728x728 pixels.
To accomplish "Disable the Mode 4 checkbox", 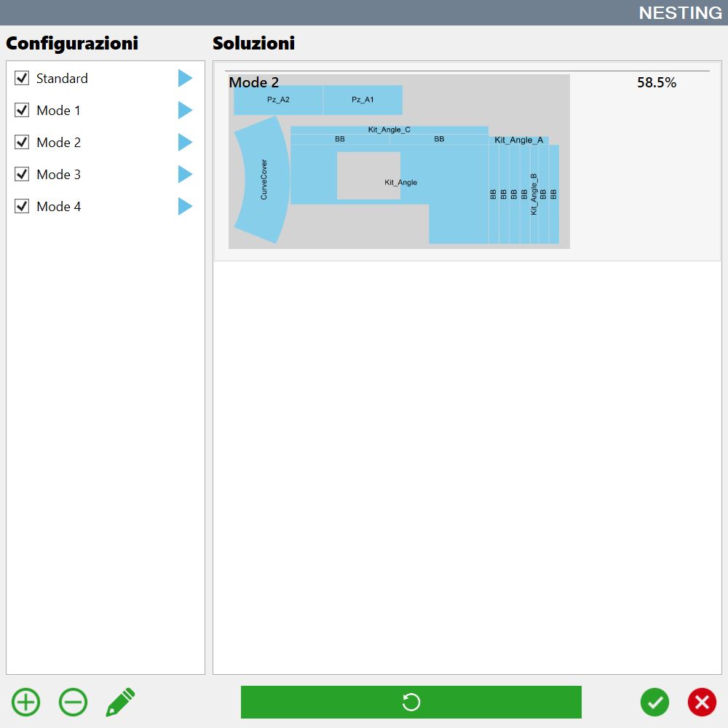I will coord(22,206).
